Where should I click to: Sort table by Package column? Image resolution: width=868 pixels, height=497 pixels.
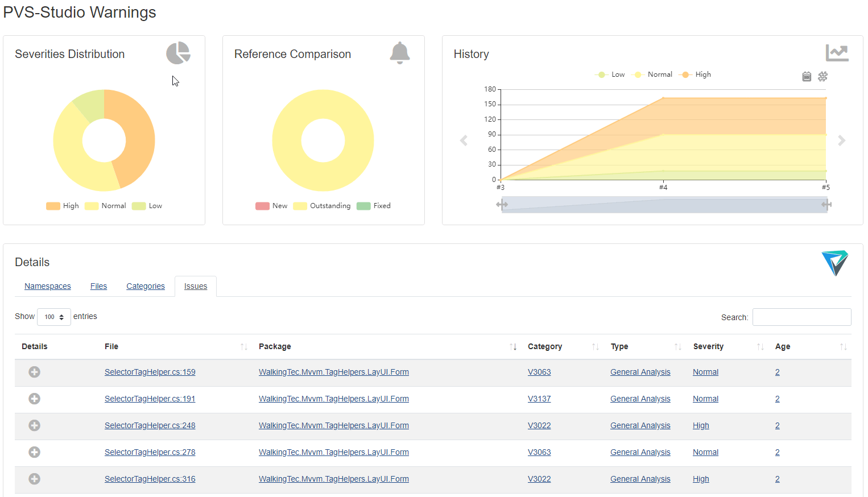pyautogui.click(x=386, y=346)
